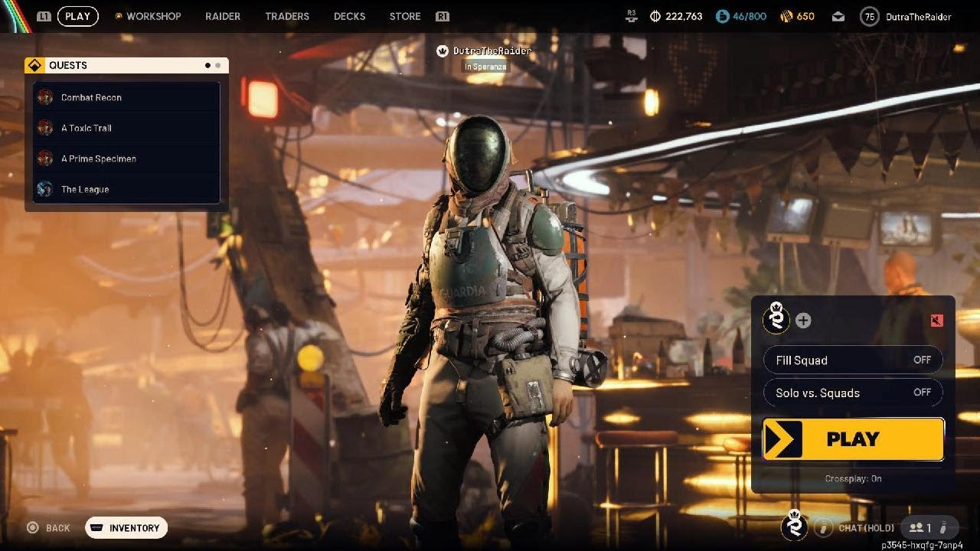Click the yellow PLAY button
Viewport: 980px width, 551px height.
tap(853, 439)
